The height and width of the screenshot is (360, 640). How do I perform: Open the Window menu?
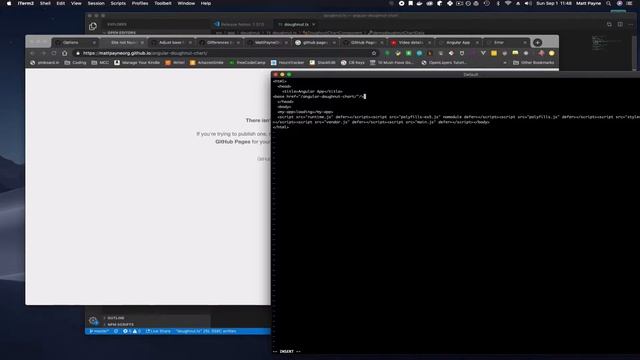pyautogui.click(x=186, y=3)
